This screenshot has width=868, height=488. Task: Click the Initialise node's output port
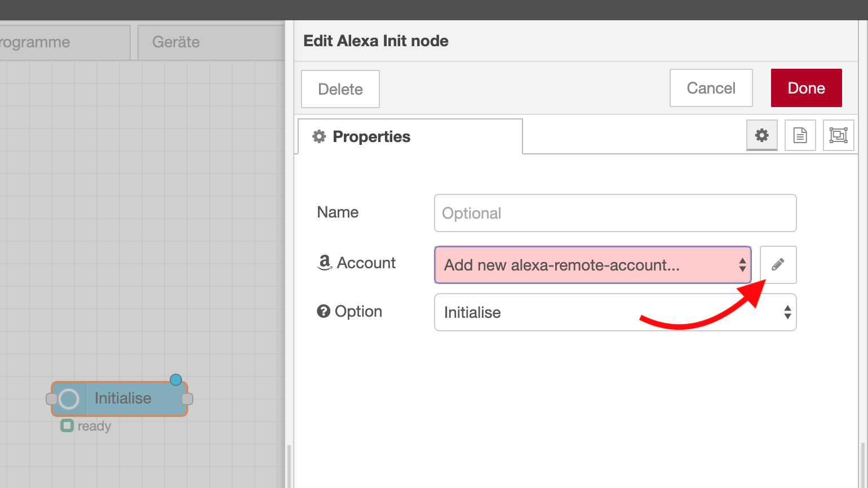188,399
